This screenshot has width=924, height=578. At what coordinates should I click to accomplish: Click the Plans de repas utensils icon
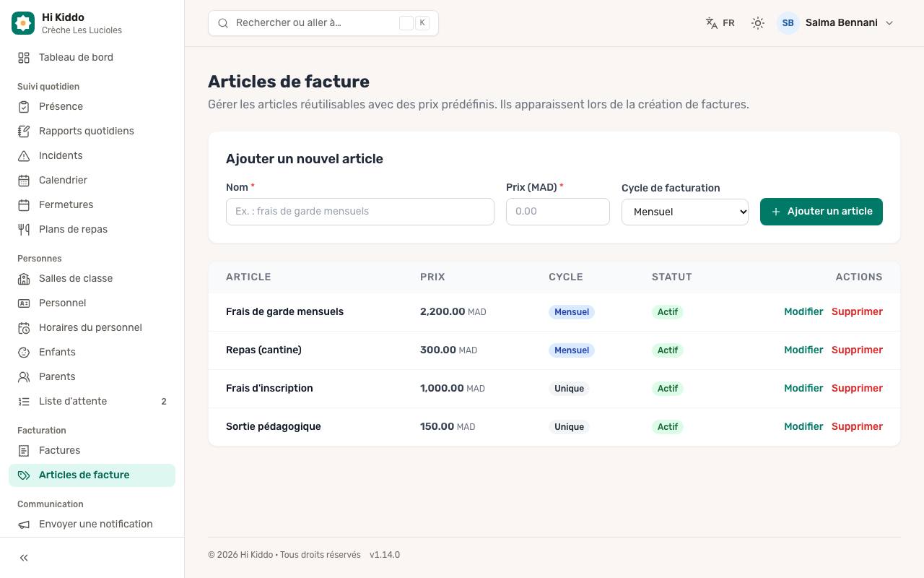coord(24,230)
